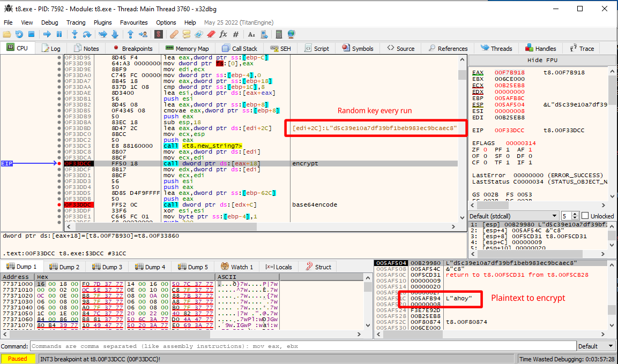Stop debugging with the blue square icon
This screenshot has width=618, height=364.
point(32,34)
